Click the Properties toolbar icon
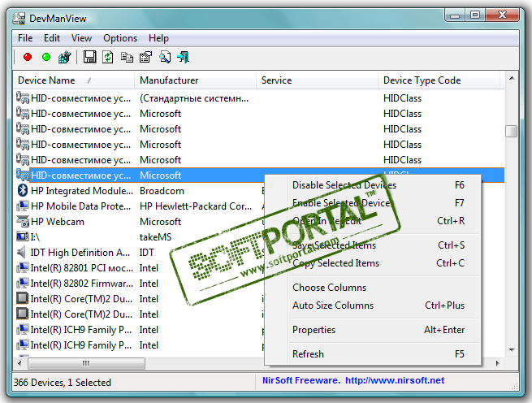532x403 pixels. (146, 57)
